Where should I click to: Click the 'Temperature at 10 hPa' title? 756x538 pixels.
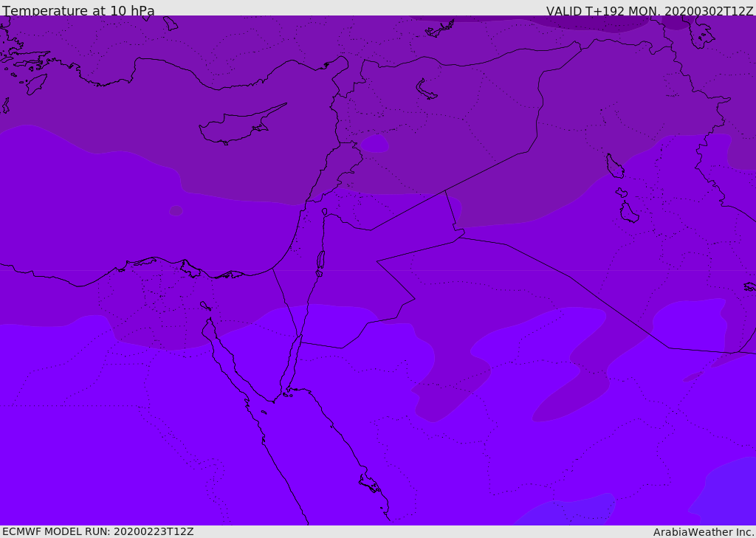click(x=78, y=10)
